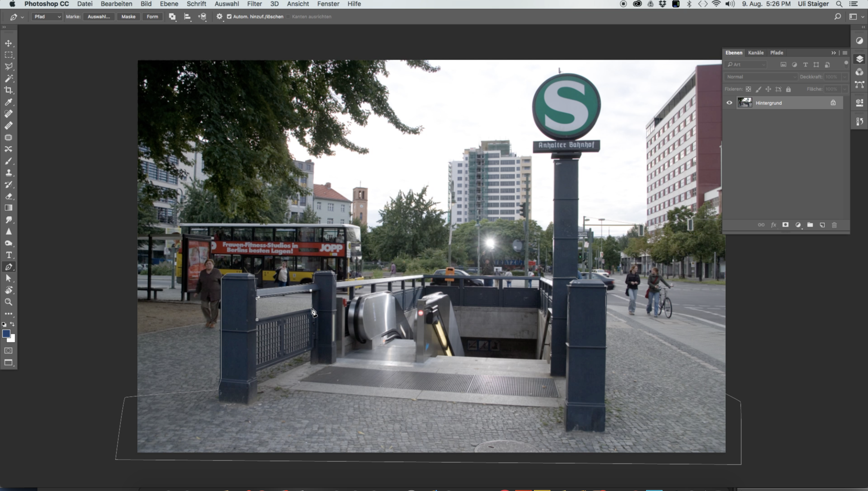The height and width of the screenshot is (491, 868).
Task: Create a new adjustment layer
Action: 798,225
